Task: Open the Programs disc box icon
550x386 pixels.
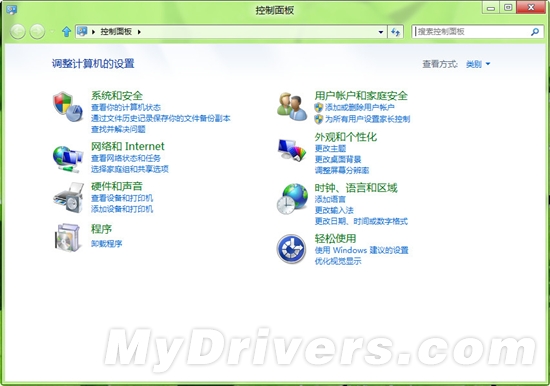Action: point(68,238)
